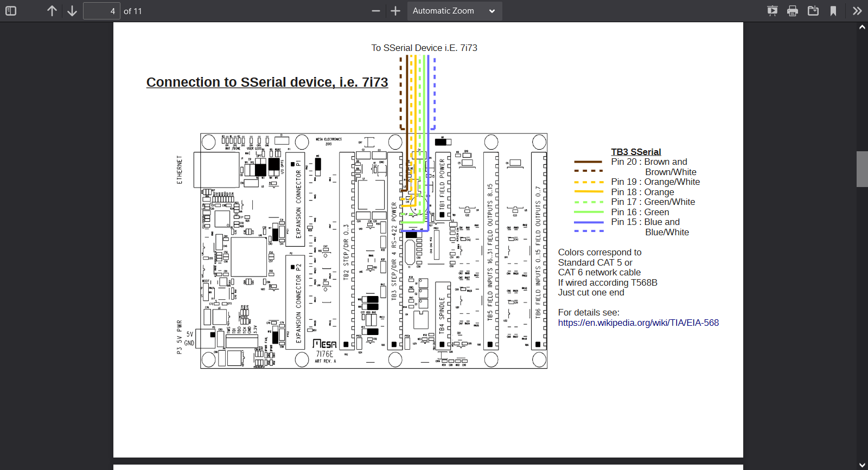This screenshot has height=470, width=868.
Task: Click 'Pin 19 : Orange/White' legend entry
Action: click(x=655, y=182)
